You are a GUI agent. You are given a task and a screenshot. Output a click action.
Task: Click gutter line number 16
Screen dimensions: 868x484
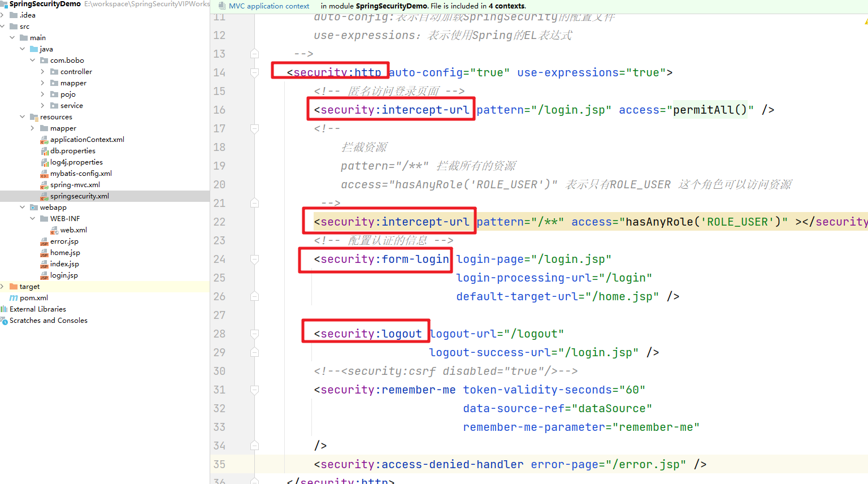pos(219,110)
